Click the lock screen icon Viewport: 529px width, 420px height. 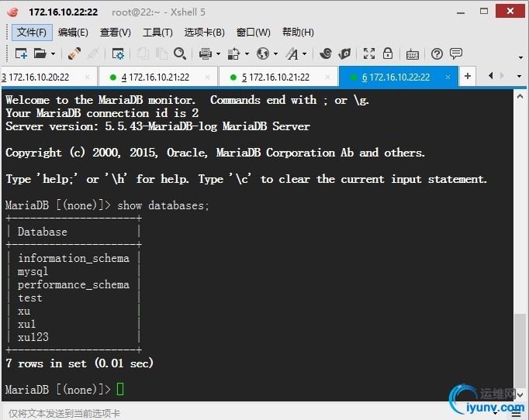click(388, 53)
